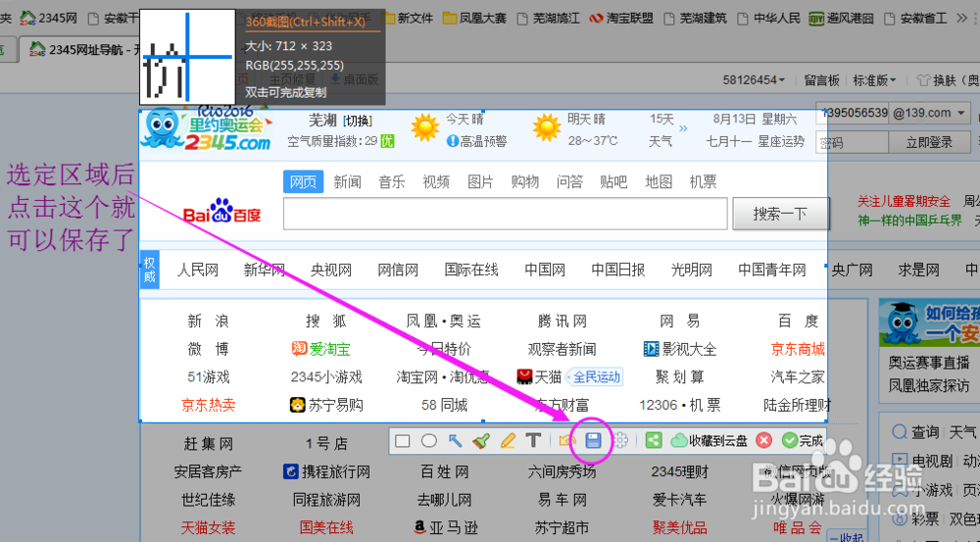Save the screenshot with the floppy disk icon

[x=593, y=441]
